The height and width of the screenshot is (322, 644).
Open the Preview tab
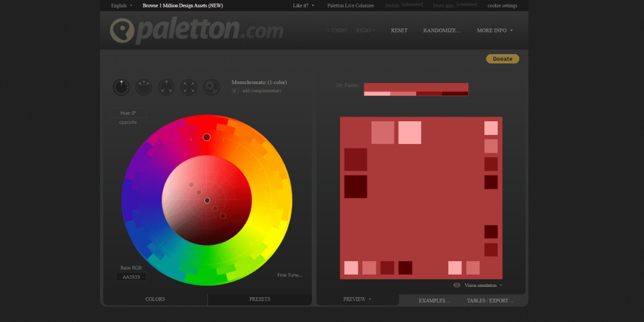(357, 299)
